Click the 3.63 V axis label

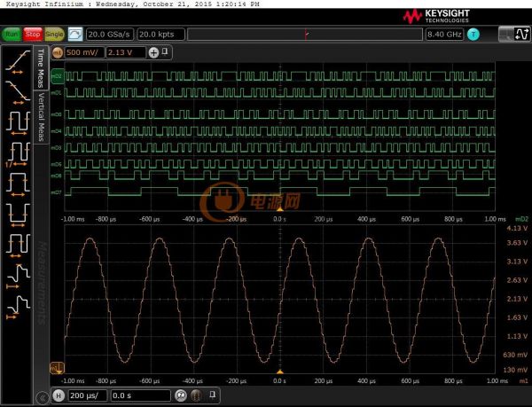(x=517, y=243)
